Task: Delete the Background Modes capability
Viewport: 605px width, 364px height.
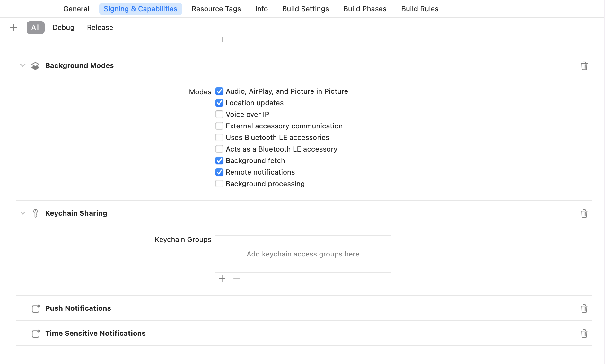Action: 584,66
